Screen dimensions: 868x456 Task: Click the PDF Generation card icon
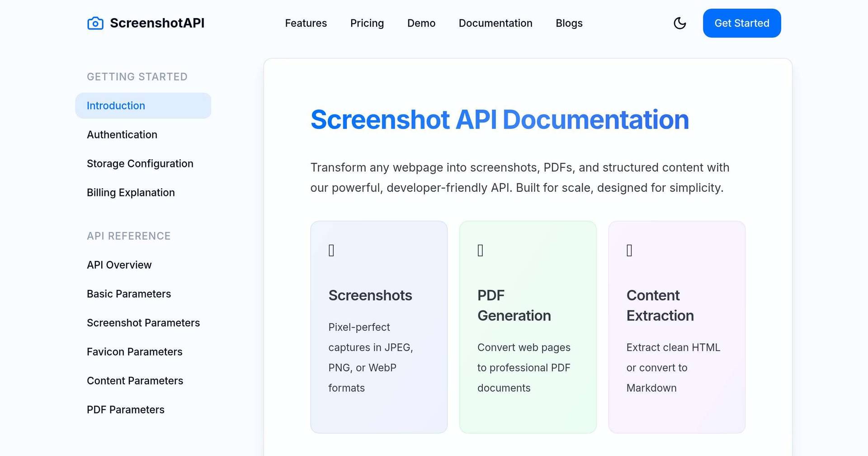click(481, 250)
